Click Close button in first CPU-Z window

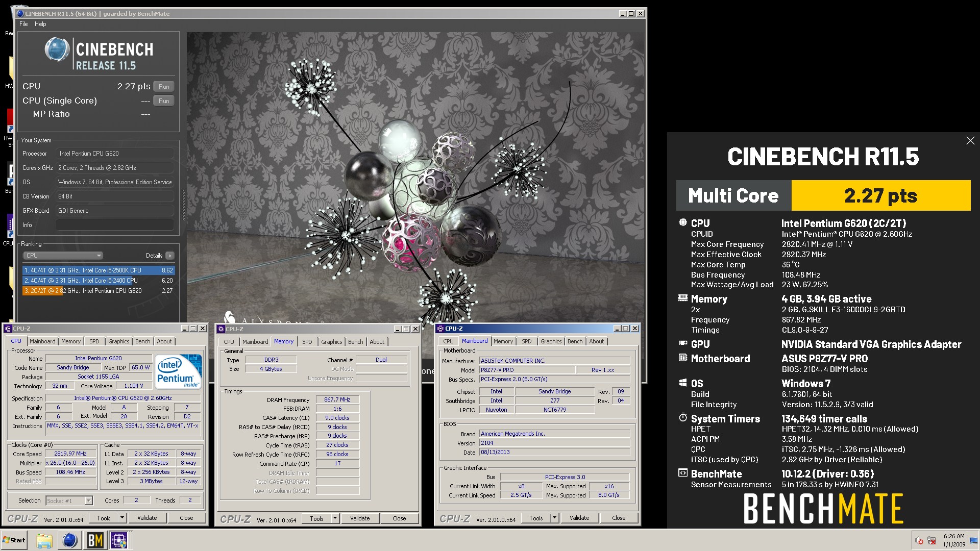(186, 518)
